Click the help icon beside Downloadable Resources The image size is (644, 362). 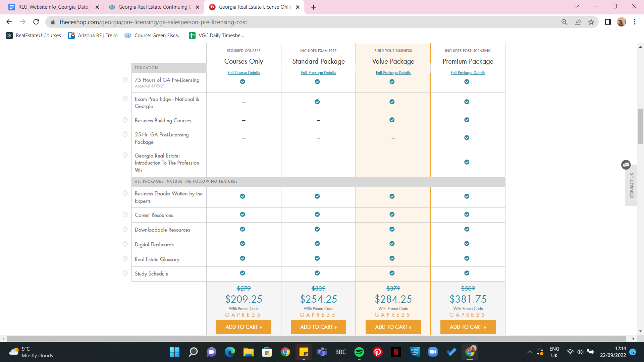125,229
